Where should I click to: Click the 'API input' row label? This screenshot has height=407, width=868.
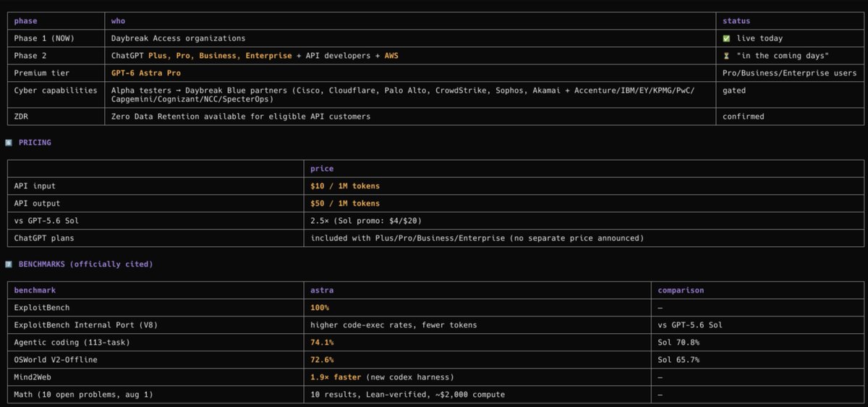[x=34, y=186]
